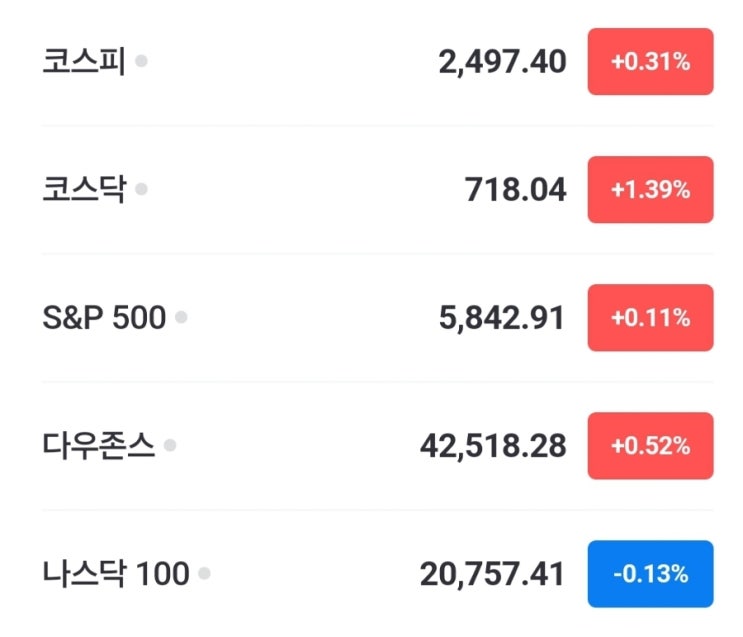Screen dimensions: 743x637
Task: Select the 20,757.41 price value
Action: [493, 574]
